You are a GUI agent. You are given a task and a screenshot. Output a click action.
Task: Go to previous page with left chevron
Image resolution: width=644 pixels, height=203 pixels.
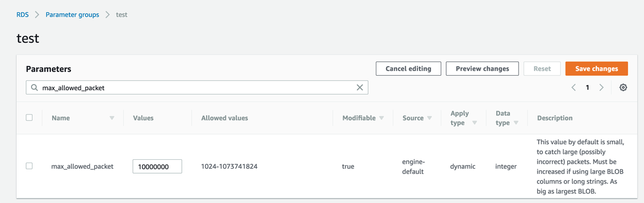[574, 87]
